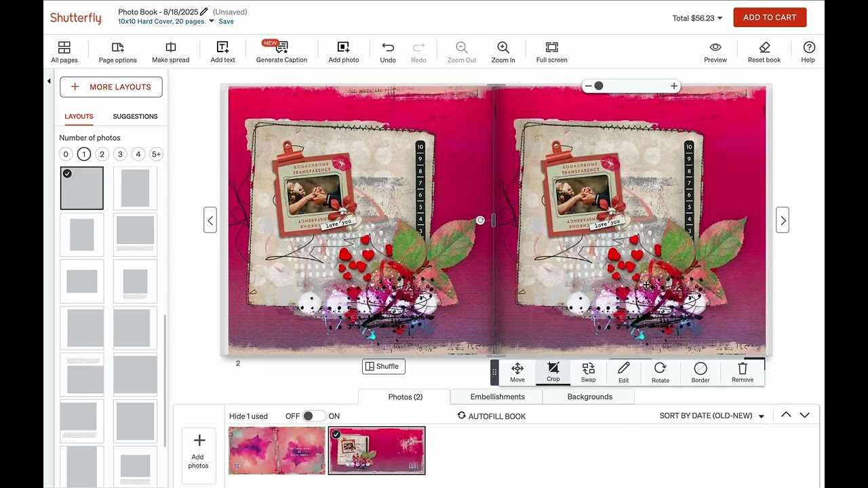Undo the last action
This screenshot has width=868, height=488.
(x=388, y=52)
